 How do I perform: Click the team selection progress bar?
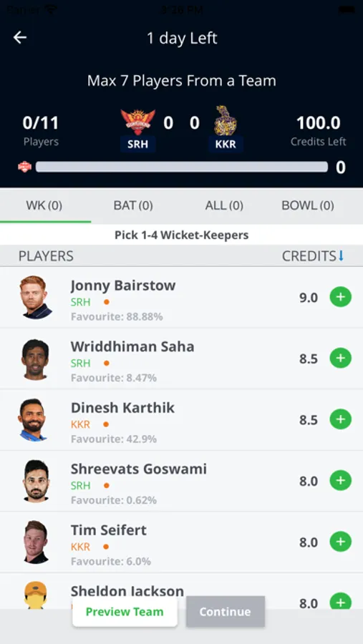(182, 167)
